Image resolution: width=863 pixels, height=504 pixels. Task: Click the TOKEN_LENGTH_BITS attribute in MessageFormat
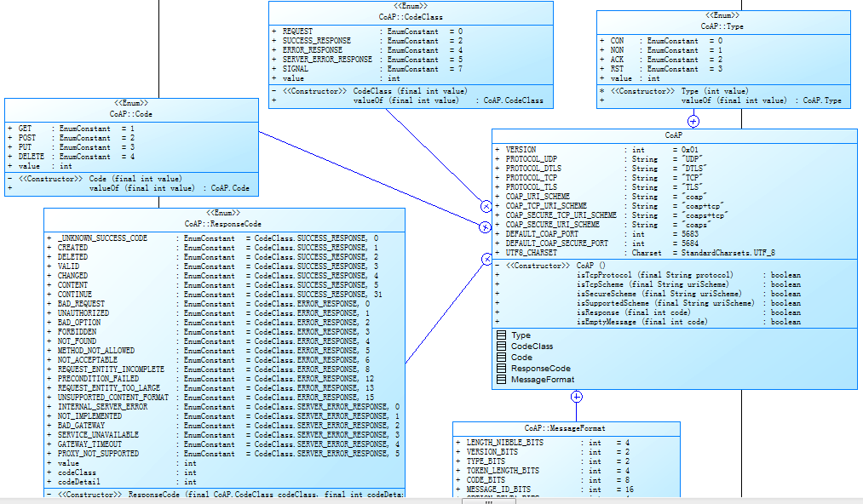543,471
